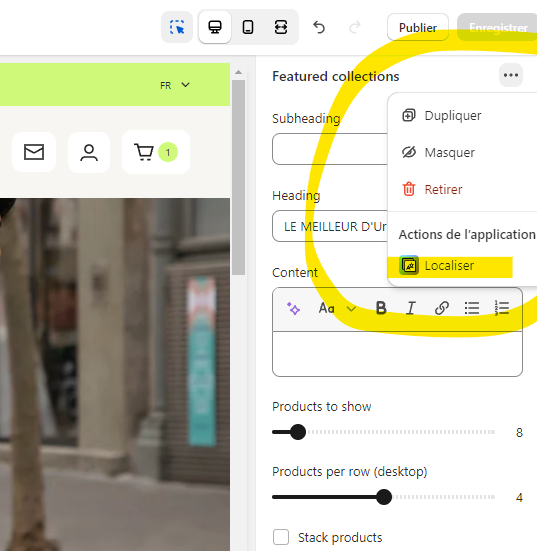Viewport: 537px width, 551px height.
Task: Click the Featured collections panel title
Action: coord(336,76)
